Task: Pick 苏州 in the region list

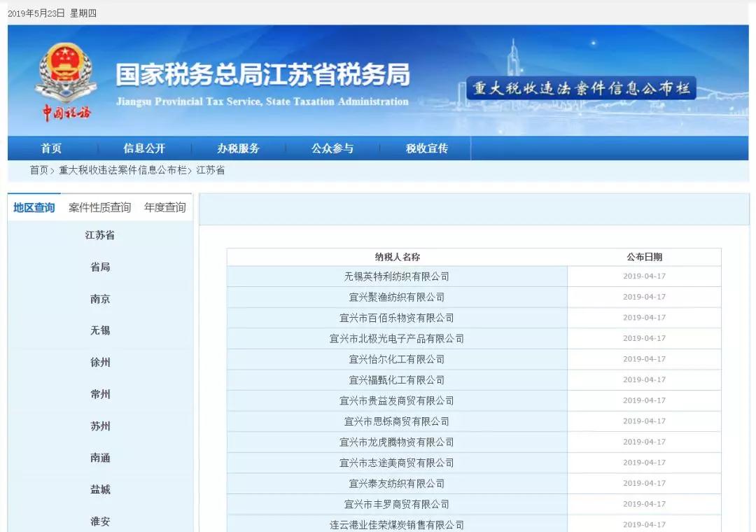Action: coord(100,426)
